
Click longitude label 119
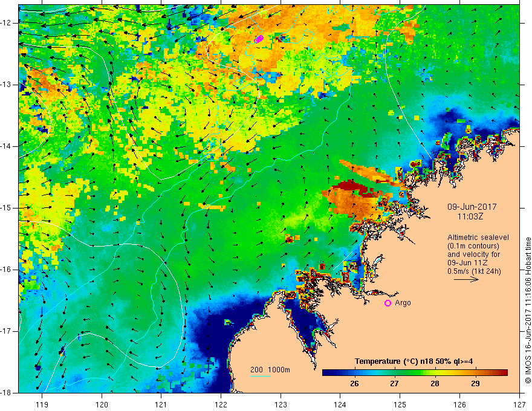pyautogui.click(x=42, y=404)
